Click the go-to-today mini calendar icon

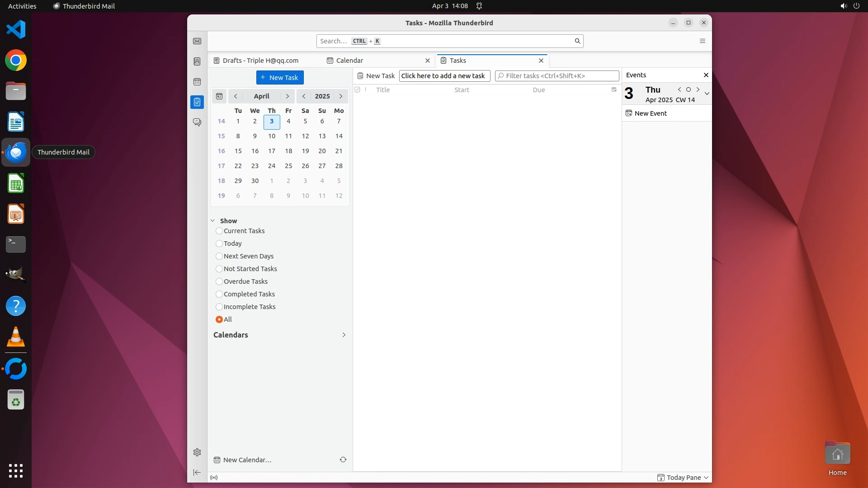pos(219,96)
